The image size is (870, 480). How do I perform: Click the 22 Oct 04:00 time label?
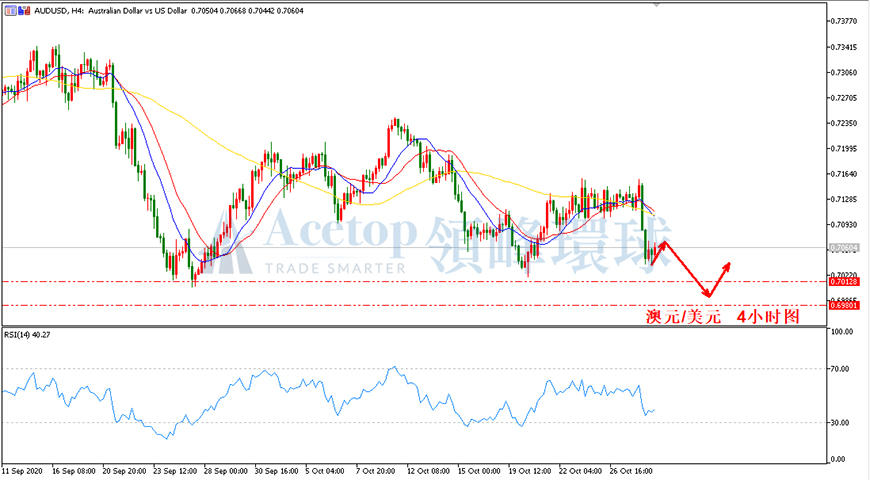(x=581, y=471)
